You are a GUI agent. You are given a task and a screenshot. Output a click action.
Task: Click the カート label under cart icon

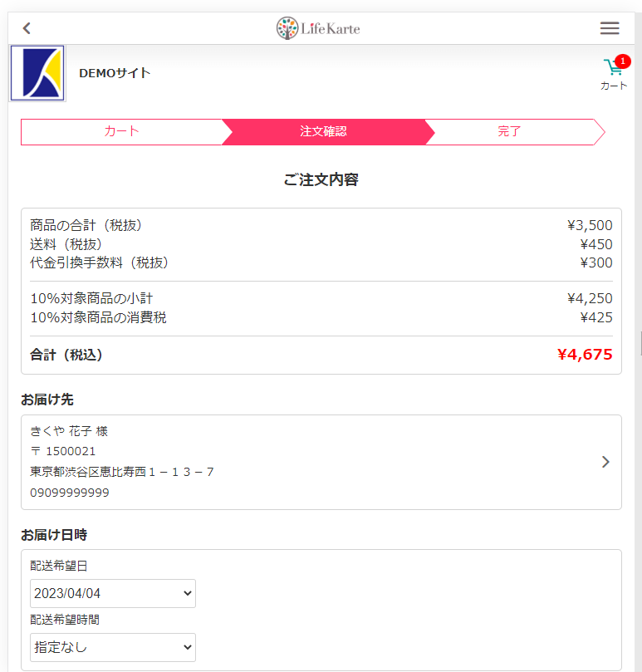point(613,86)
